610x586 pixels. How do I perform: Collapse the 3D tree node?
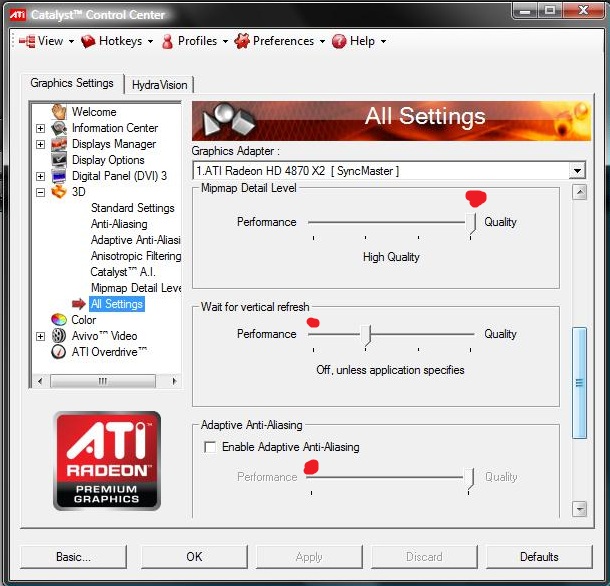(40, 192)
